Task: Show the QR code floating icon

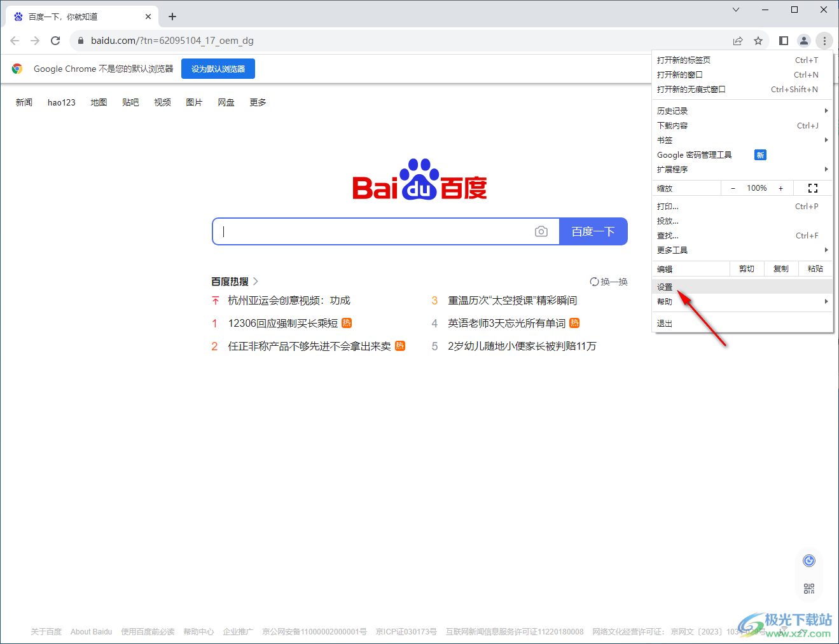Action: pyautogui.click(x=809, y=589)
